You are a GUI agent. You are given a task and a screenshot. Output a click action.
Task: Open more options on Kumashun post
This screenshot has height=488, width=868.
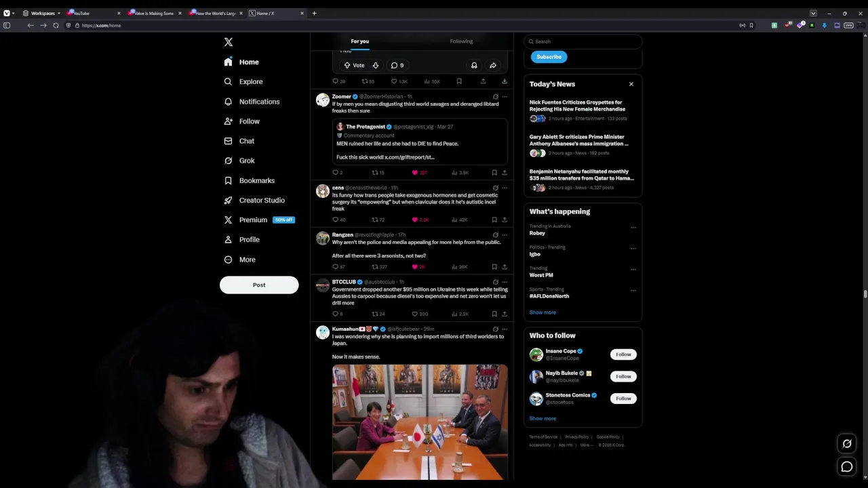point(505,329)
